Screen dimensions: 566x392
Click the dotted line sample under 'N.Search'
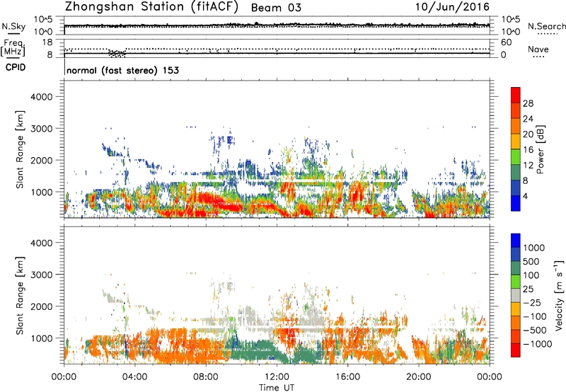point(548,34)
